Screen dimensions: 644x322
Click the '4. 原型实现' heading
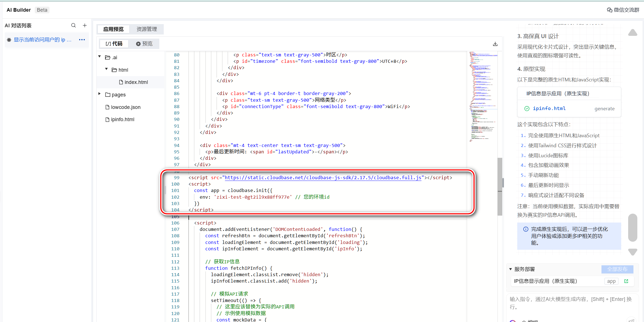531,69
